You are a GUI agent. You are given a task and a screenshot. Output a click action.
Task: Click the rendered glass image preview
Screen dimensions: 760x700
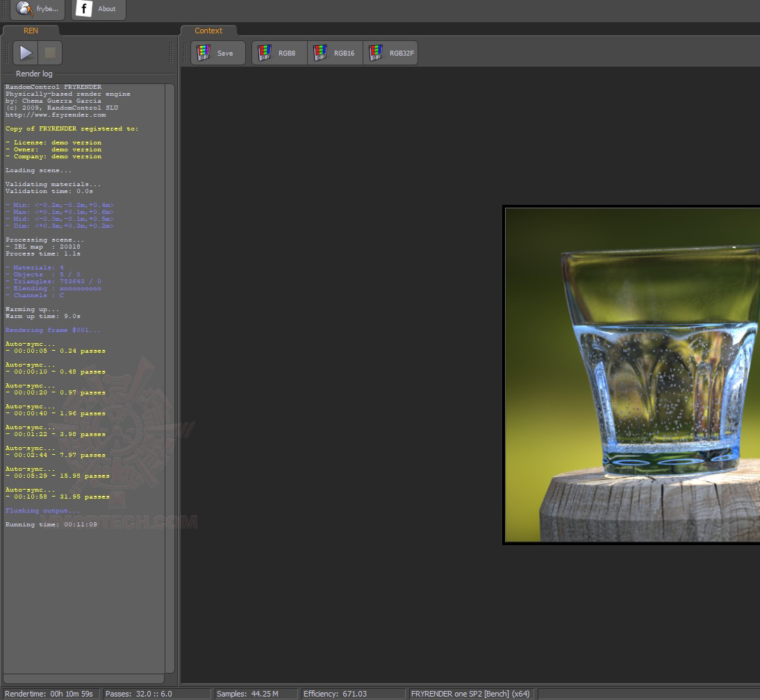(631, 375)
